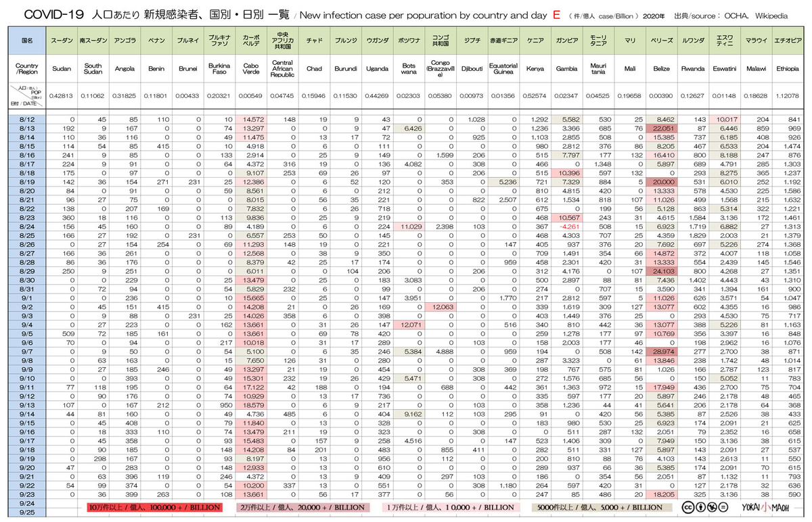Viewport: 812px width, 522px height.
Task: Select the 'Malawi' column header
Action: 755,69
